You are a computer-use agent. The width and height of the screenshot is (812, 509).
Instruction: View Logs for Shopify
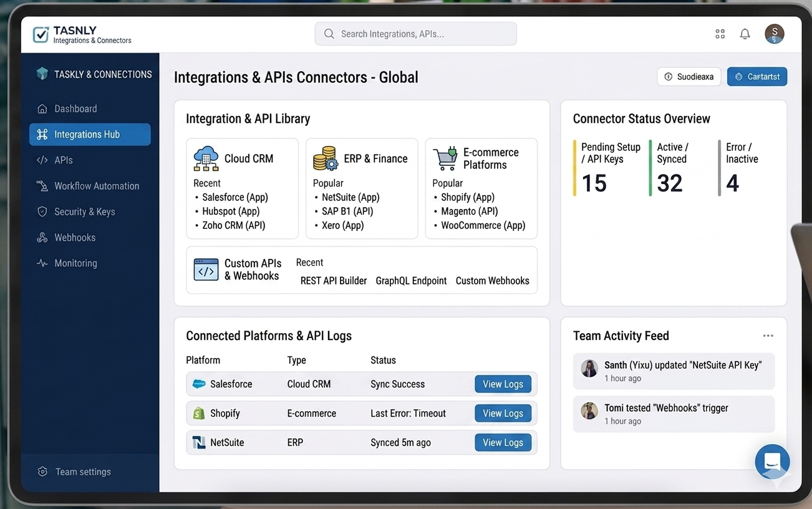point(503,413)
